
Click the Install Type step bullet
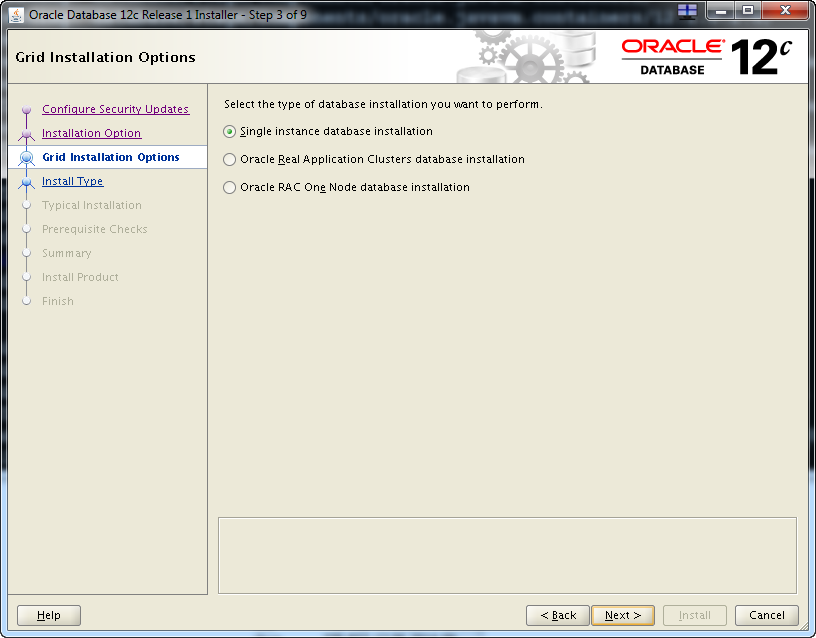pyautogui.click(x=27, y=182)
